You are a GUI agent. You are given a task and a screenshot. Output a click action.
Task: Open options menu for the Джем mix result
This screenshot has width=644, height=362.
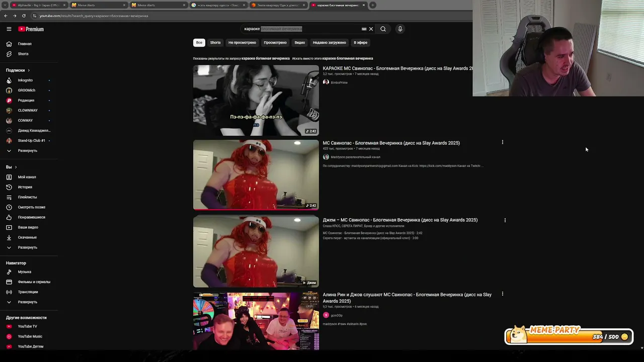pyautogui.click(x=505, y=220)
